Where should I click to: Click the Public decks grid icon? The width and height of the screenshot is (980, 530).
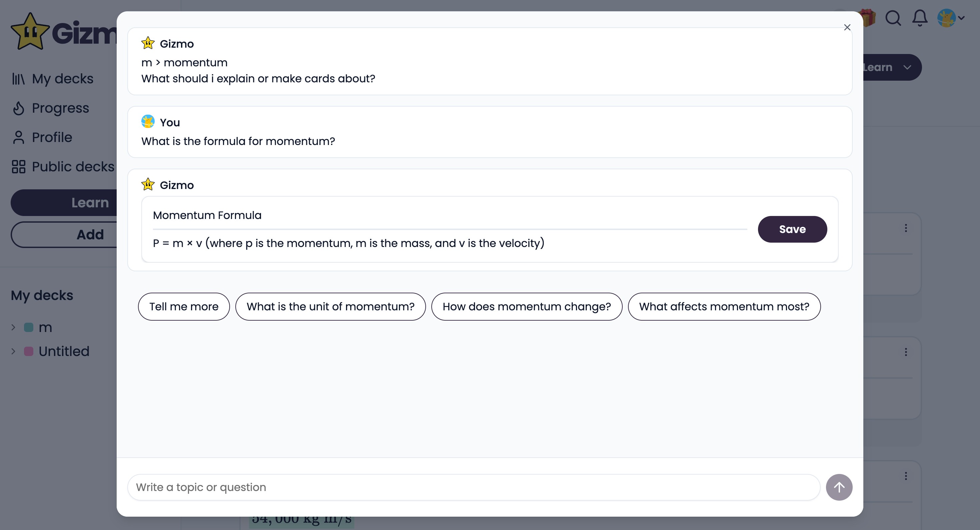click(x=18, y=167)
